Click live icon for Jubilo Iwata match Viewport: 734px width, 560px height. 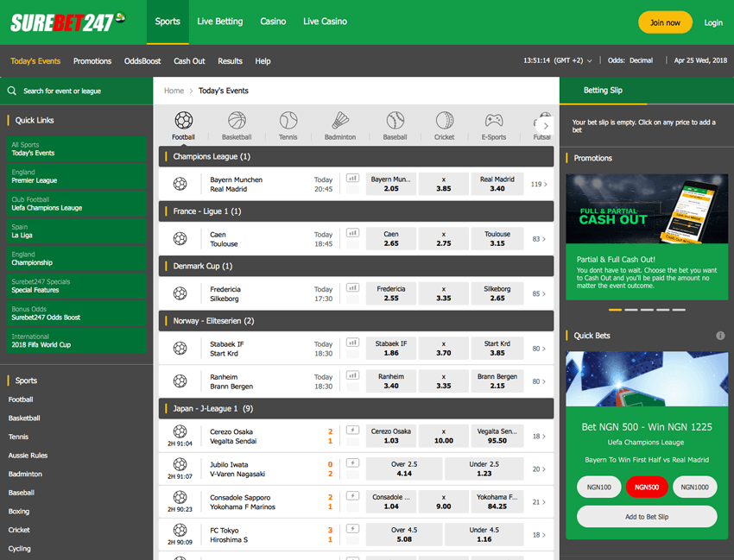(x=352, y=462)
